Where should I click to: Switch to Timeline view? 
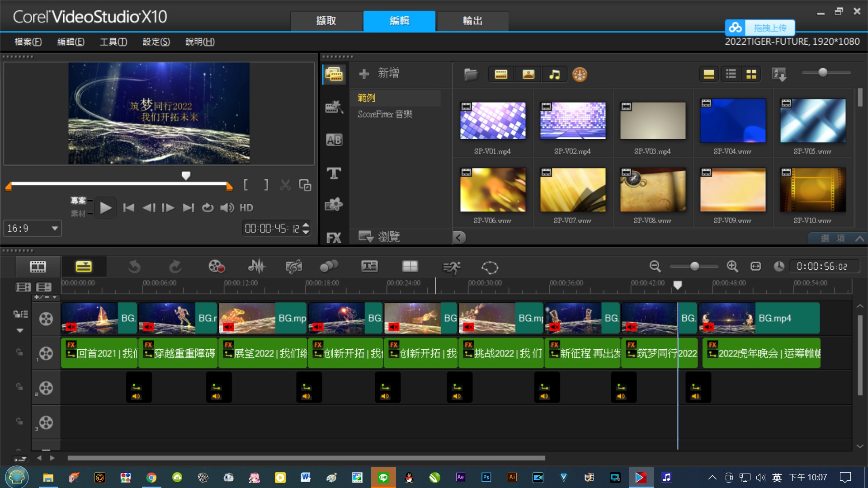point(84,267)
